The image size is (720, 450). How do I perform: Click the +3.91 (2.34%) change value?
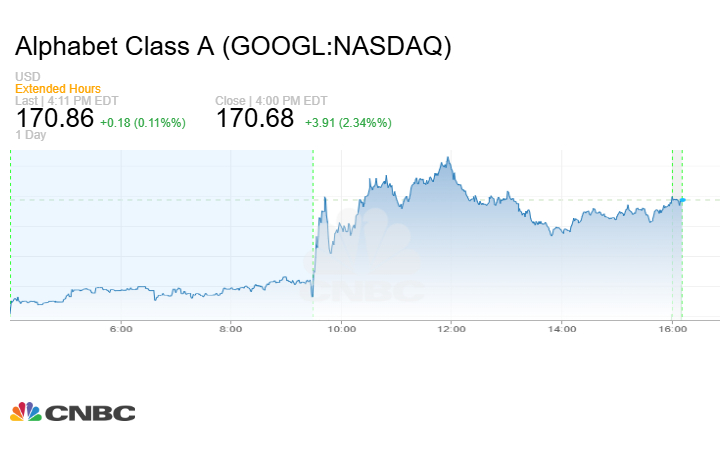click(x=348, y=122)
